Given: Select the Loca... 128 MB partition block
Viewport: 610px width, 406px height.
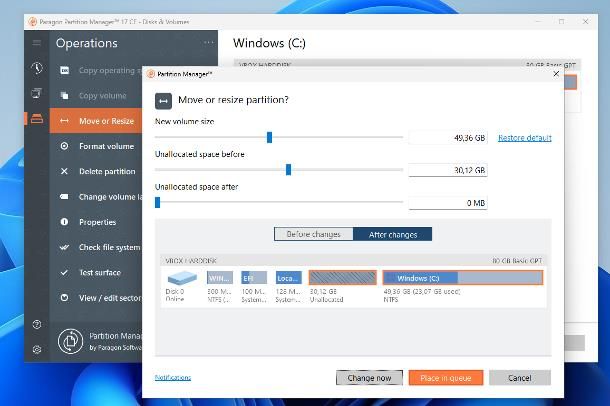Looking at the screenshot, I should pyautogui.click(x=288, y=278).
